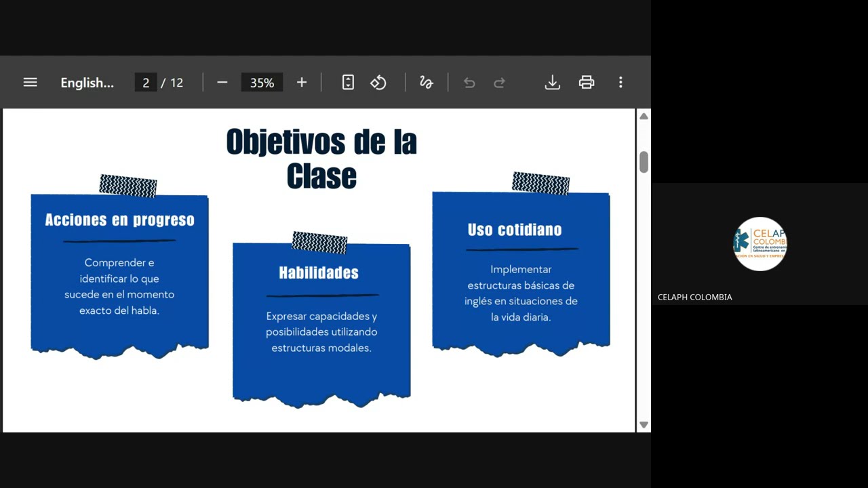Zoom out with the minus button
Screen dimensions: 868x488
click(222, 82)
